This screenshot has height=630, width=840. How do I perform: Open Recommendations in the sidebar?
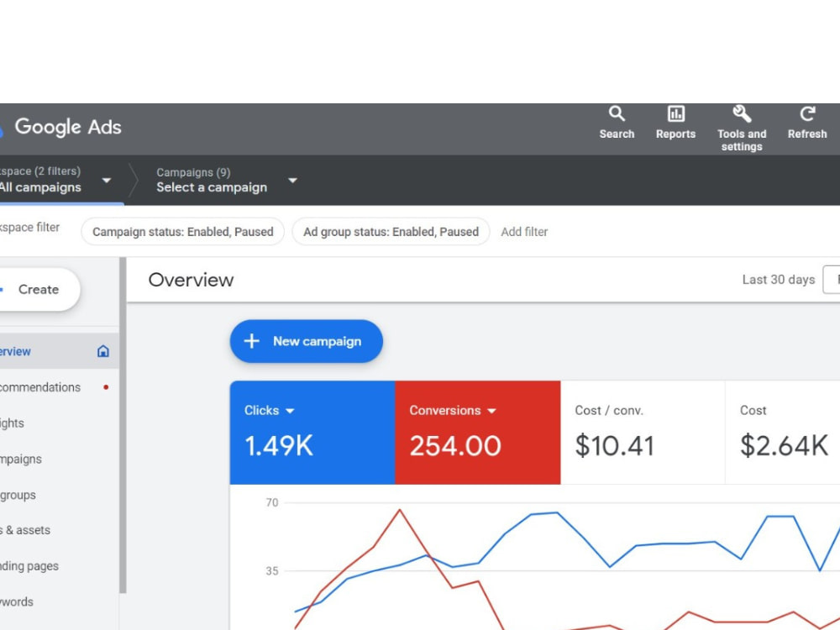coord(59,387)
